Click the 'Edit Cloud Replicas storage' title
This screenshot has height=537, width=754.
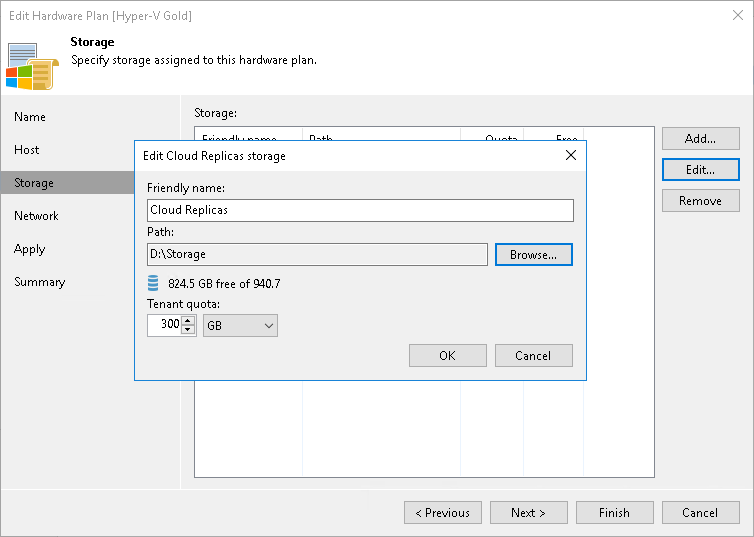click(x=214, y=156)
